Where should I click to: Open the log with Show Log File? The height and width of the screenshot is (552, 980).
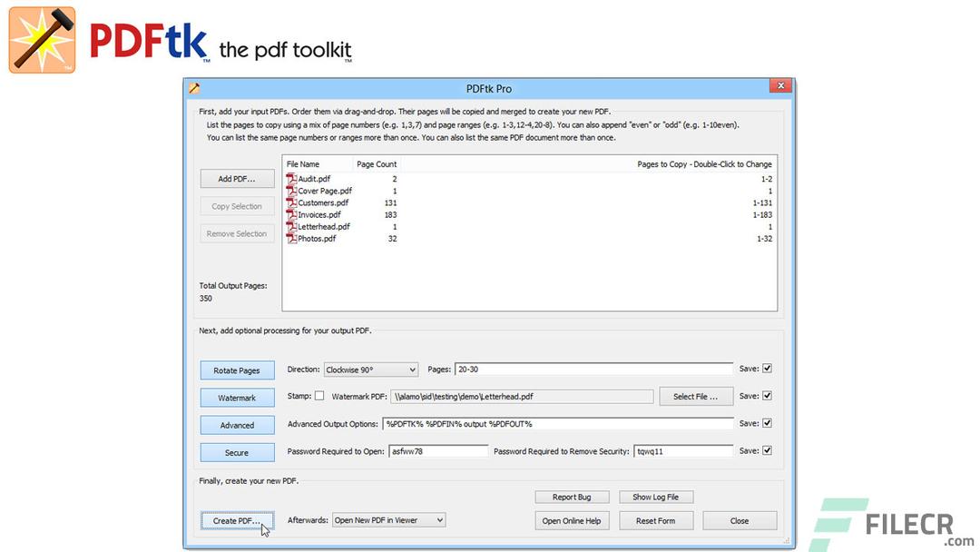point(656,496)
